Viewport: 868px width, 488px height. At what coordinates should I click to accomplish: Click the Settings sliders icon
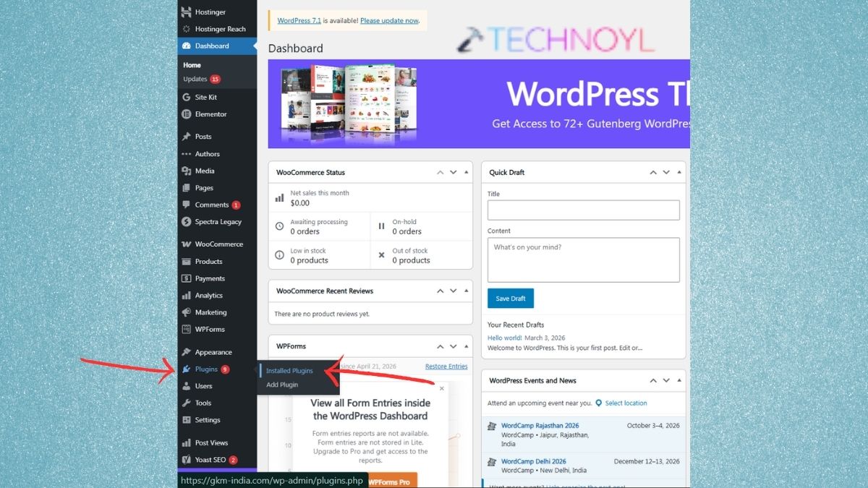tap(187, 420)
